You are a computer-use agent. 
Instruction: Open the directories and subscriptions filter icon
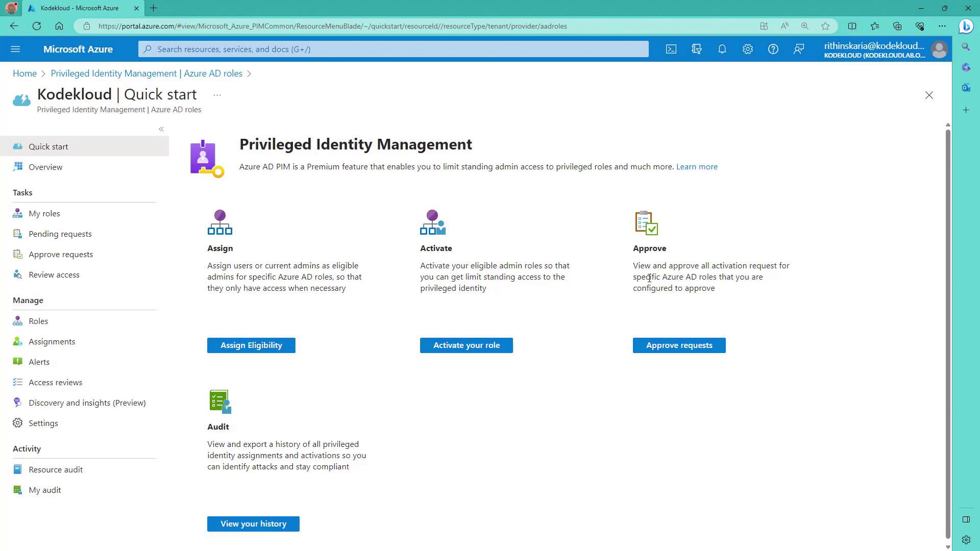[x=697, y=49]
